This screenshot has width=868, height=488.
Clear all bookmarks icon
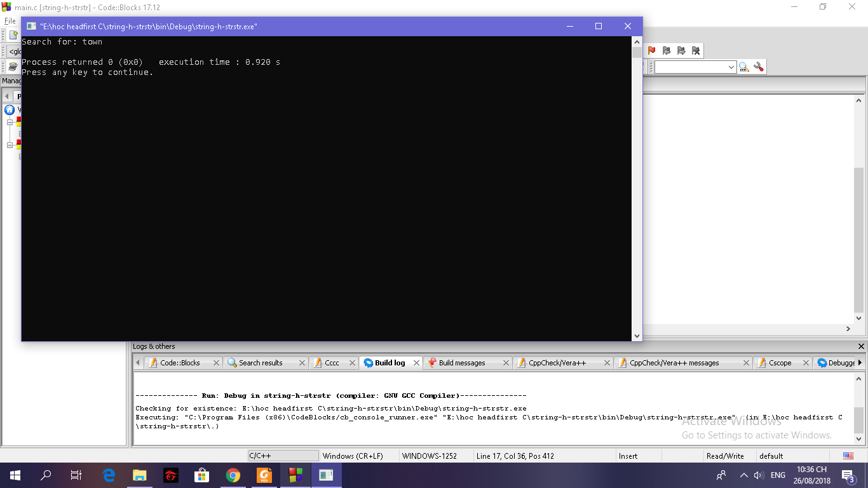click(696, 51)
